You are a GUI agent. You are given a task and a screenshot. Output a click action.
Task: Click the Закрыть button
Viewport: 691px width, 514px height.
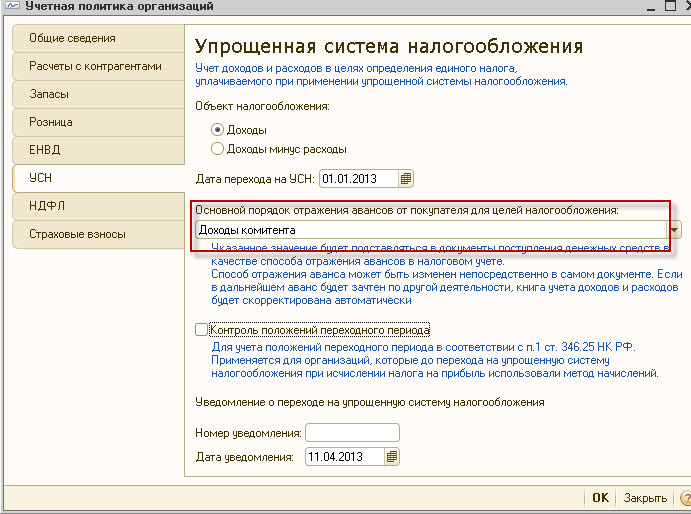[x=645, y=498]
